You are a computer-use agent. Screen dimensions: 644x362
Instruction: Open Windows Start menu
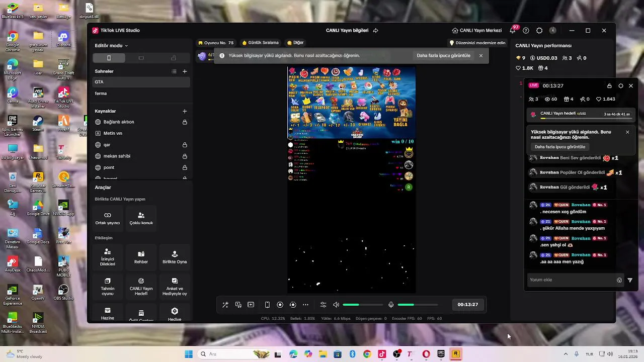click(189, 354)
